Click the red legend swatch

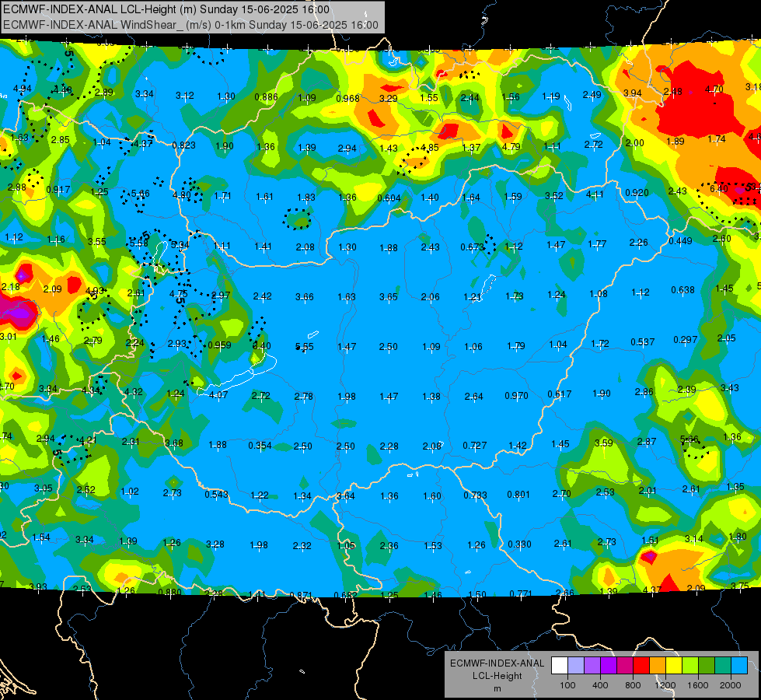641,665
